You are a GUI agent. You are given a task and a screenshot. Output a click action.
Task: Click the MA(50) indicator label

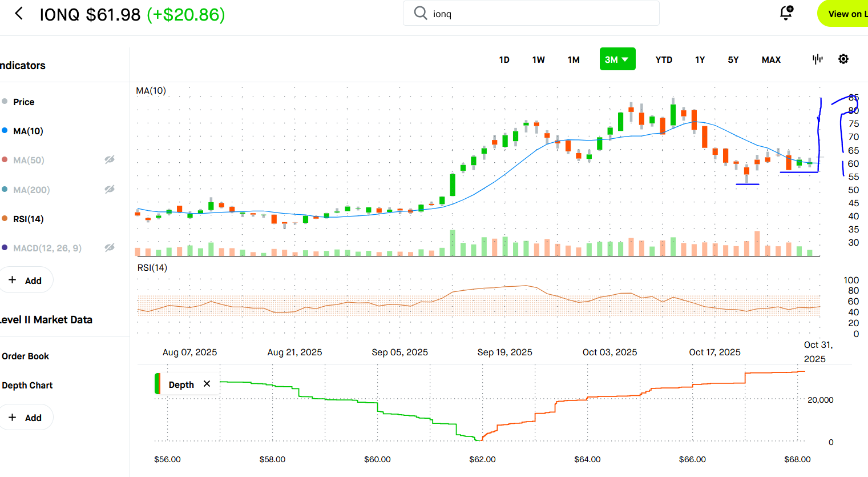point(29,160)
